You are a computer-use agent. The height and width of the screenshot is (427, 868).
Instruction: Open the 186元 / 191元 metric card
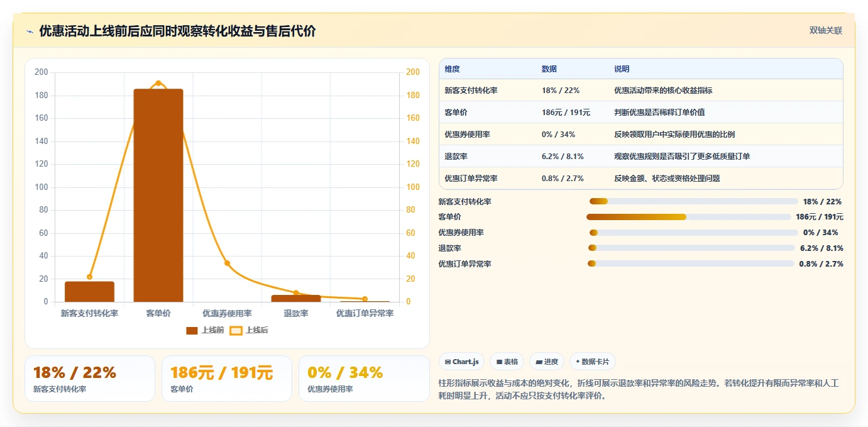coord(227,379)
